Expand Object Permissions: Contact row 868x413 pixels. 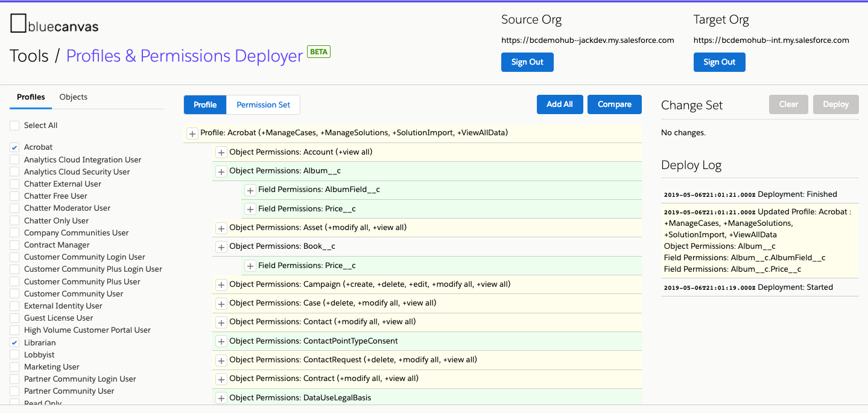click(221, 322)
